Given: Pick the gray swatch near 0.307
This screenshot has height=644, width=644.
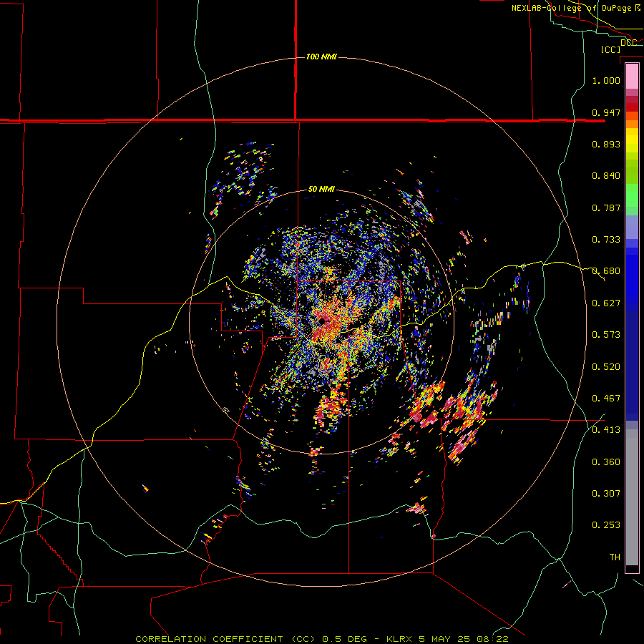Looking at the screenshot, I should (x=632, y=497).
